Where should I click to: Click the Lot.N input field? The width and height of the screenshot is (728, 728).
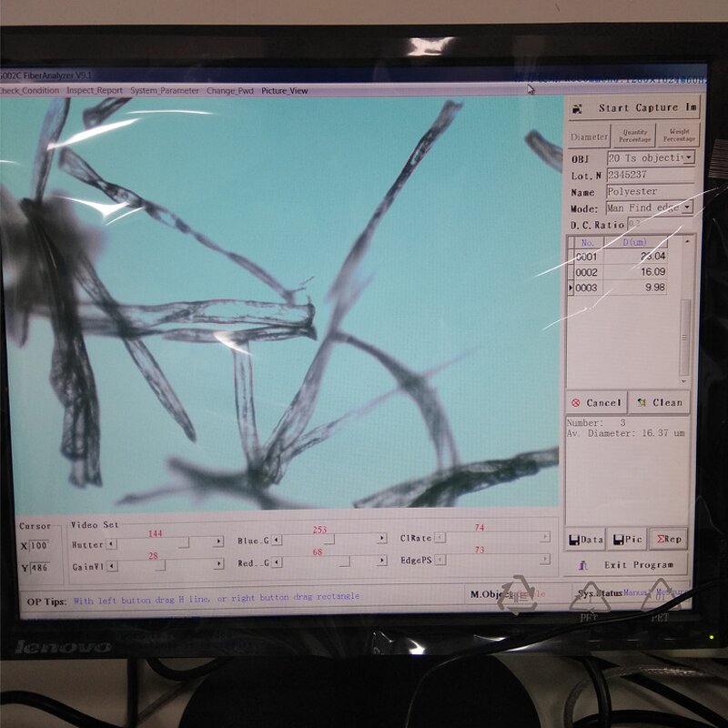click(x=649, y=175)
